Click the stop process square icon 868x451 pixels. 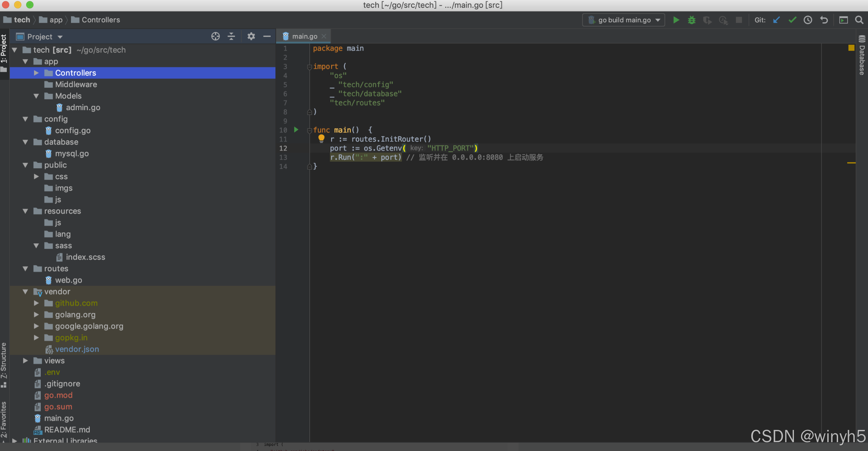[739, 20]
